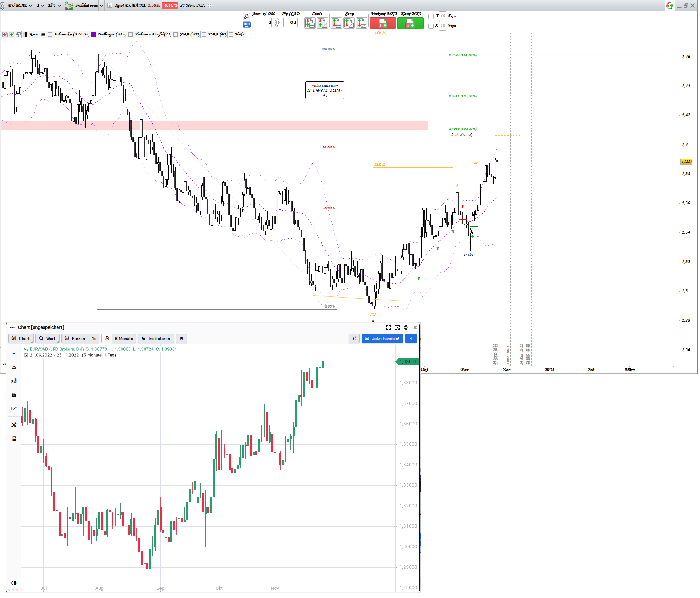Image resolution: width=700 pixels, height=598 pixels.
Task: Click the bookmark icon in the chart toolbar
Action: [x=181, y=339]
